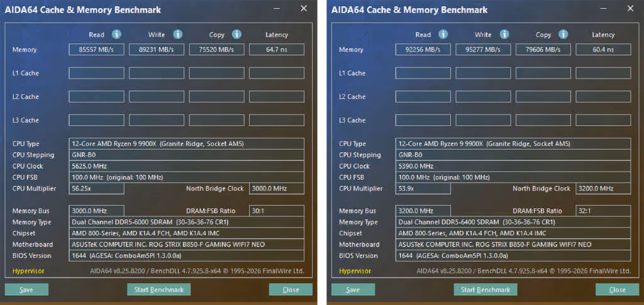
Task: Close the left AIDA64 window via X
Action: (304, 8)
